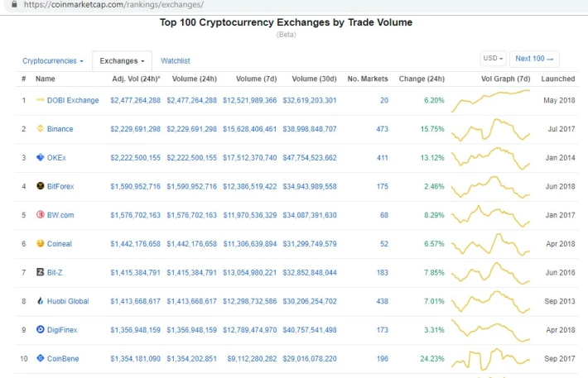Open the DOBI Exchange link
The height and width of the screenshot is (378, 588).
click(73, 100)
